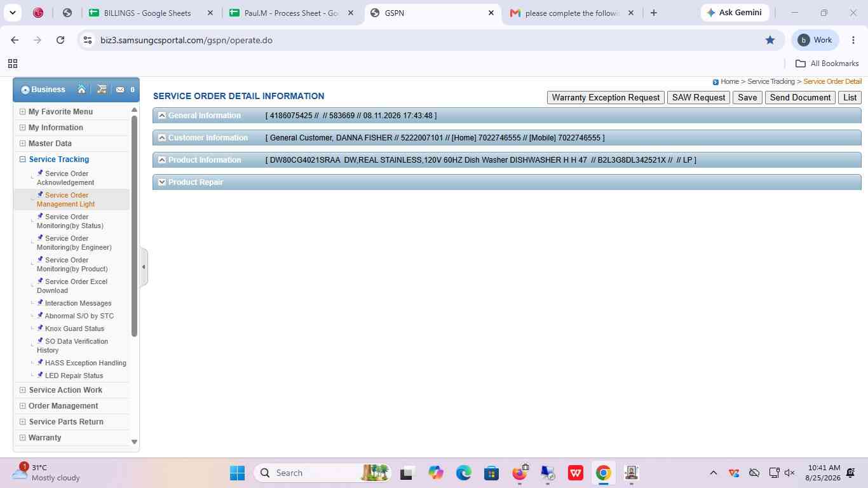The height and width of the screenshot is (488, 868).
Task: Click the Warranty Exception Request button
Action: (x=606, y=97)
